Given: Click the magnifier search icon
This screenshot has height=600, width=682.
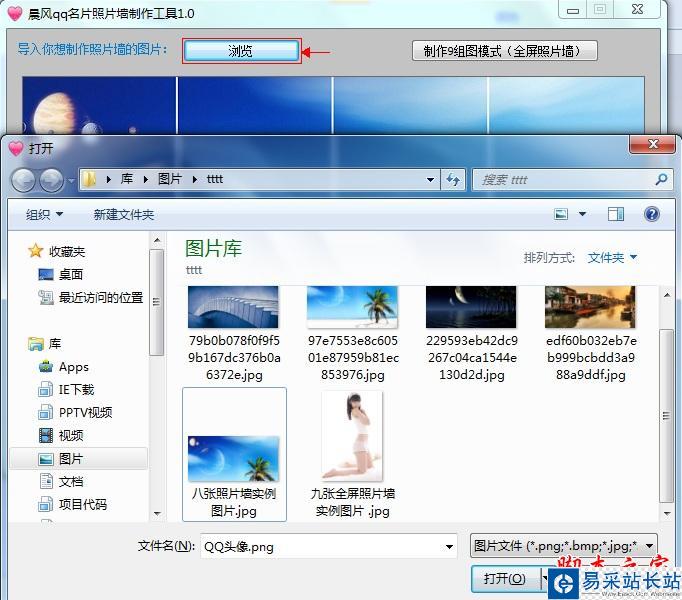Looking at the screenshot, I should 662,179.
